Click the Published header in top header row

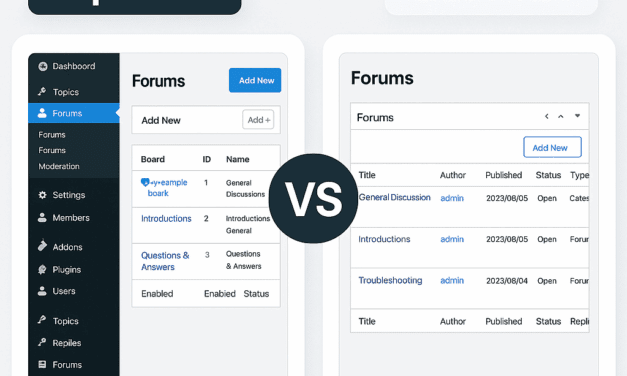503,175
